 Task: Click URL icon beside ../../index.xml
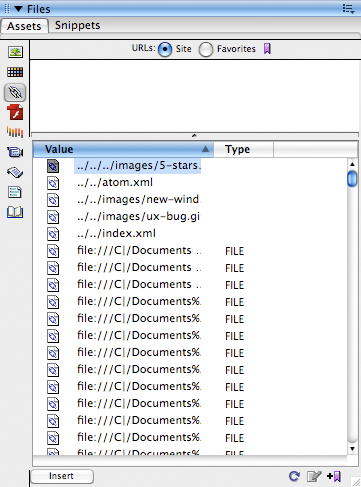coord(53,234)
